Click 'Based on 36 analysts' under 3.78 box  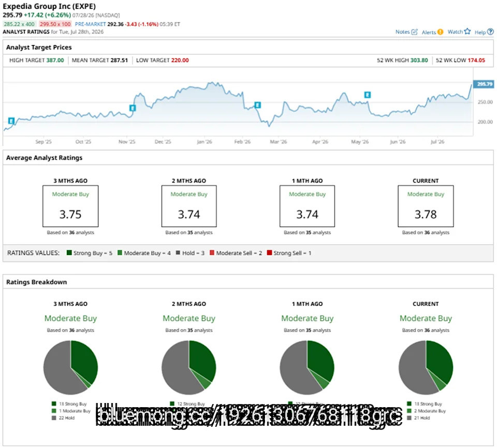coord(426,232)
